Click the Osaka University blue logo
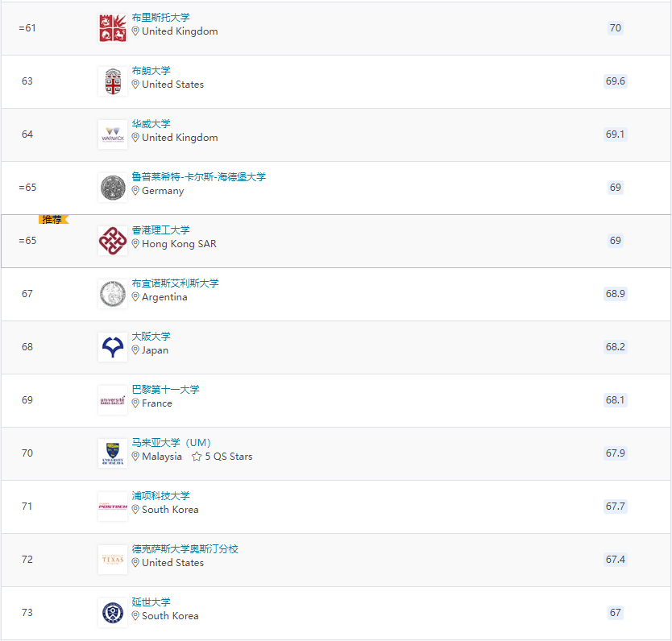The width and height of the screenshot is (672, 641). pyautogui.click(x=112, y=347)
